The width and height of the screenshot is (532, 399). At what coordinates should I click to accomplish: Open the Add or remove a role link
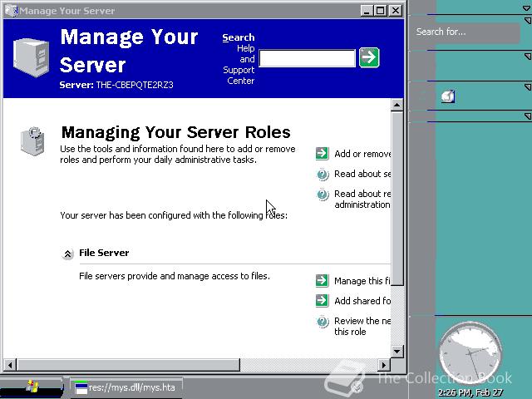(362, 154)
